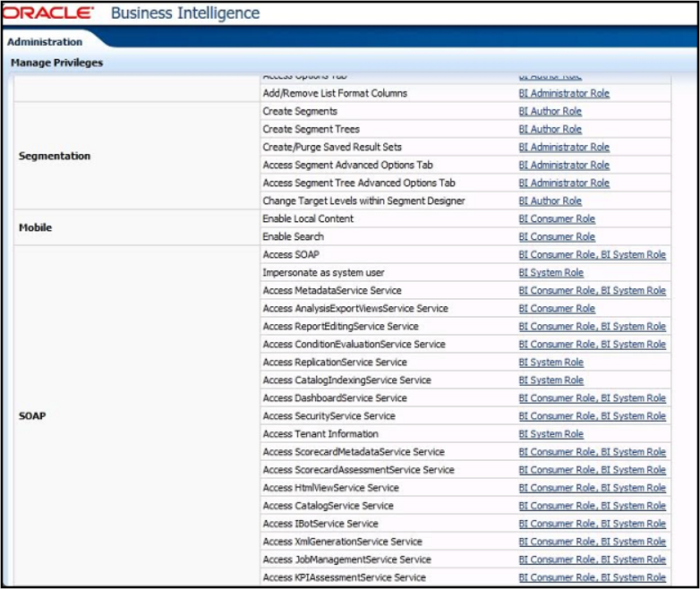Open role for Access AnalysisExportViewsService Service
The height and width of the screenshot is (589, 700).
[557, 308]
